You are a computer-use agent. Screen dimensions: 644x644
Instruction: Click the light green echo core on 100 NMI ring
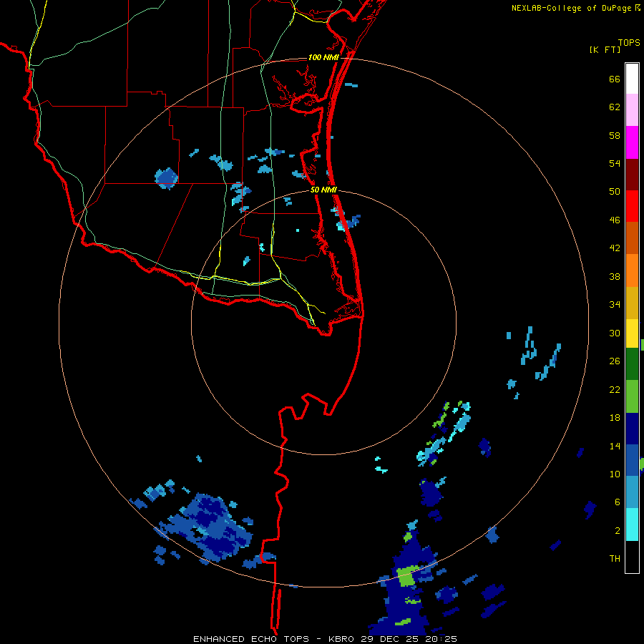[408, 576]
